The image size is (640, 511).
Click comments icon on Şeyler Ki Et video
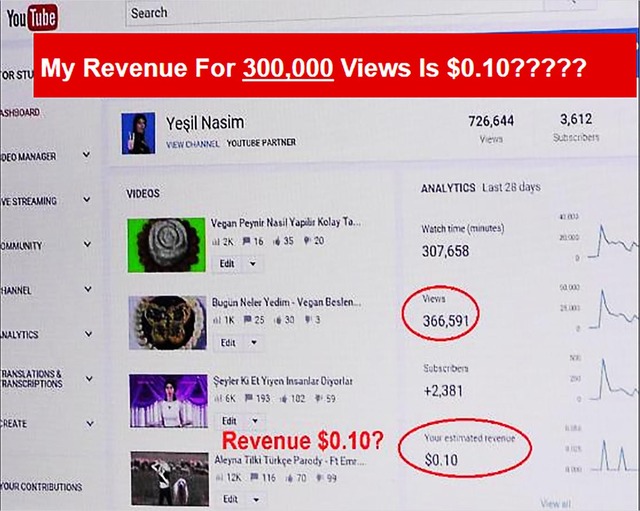(x=246, y=399)
